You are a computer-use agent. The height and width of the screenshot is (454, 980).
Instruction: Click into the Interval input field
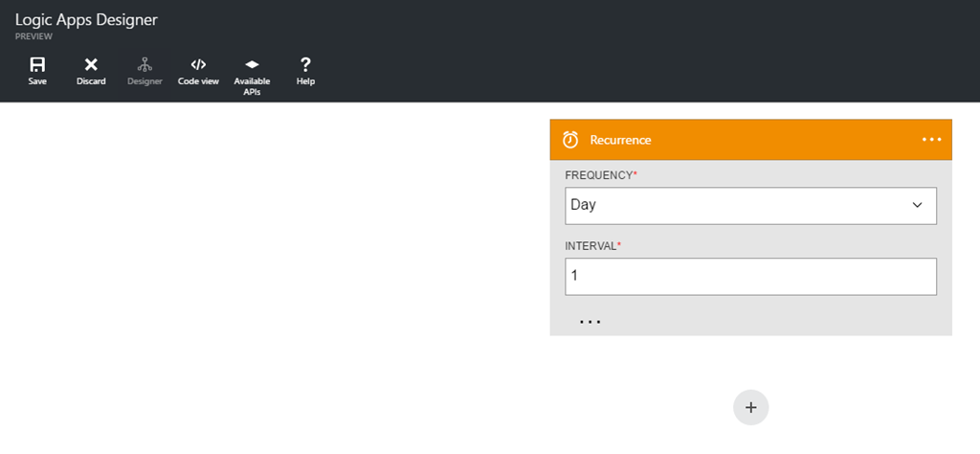[750, 276]
